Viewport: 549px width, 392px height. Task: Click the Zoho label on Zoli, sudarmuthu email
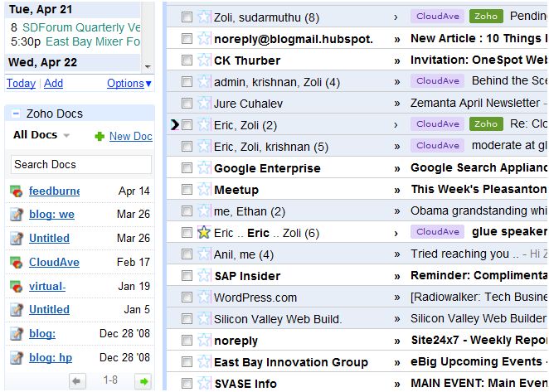click(x=486, y=16)
